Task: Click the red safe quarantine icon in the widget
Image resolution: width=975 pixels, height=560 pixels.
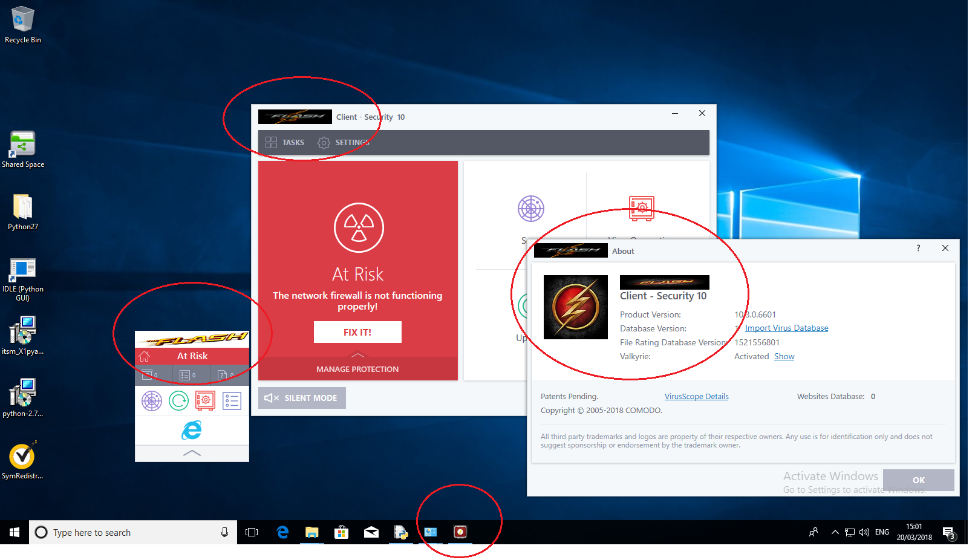Action: point(205,401)
